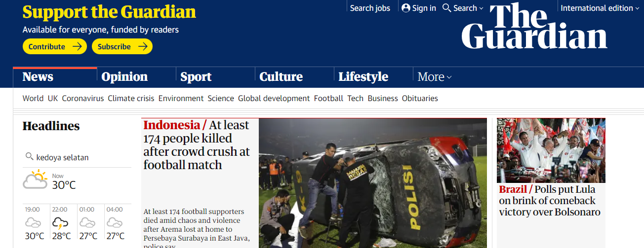Open the Brazil Lula rally thumbnail
The image size is (644, 248).
point(551,150)
